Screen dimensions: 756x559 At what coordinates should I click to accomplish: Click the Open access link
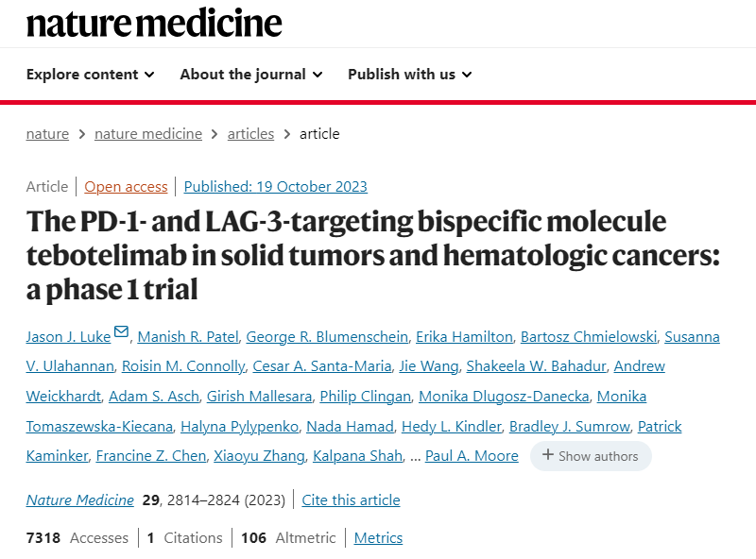[126, 187]
